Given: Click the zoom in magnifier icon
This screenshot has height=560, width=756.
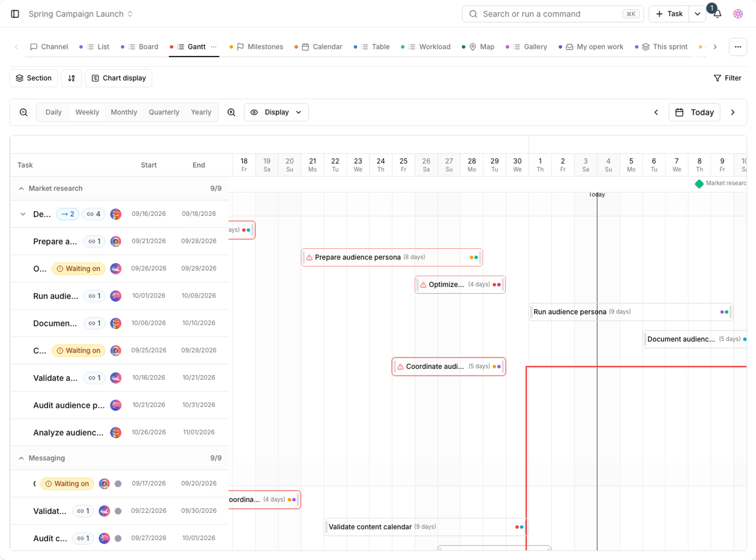Looking at the screenshot, I should coord(232,112).
